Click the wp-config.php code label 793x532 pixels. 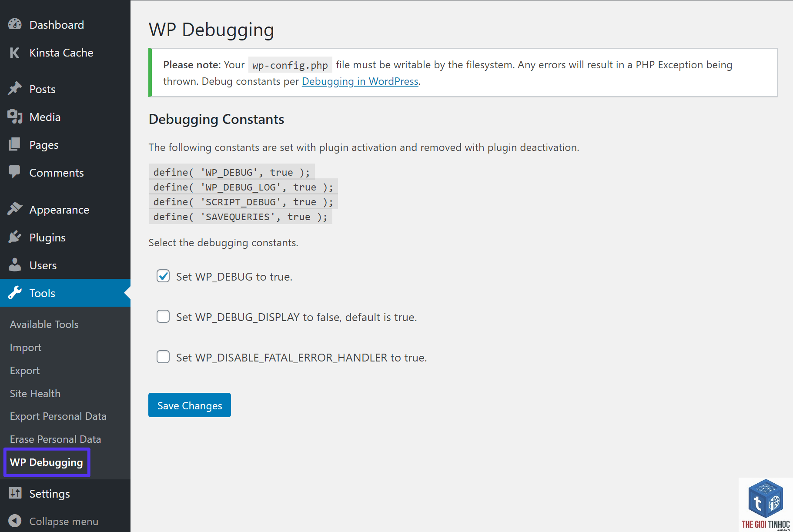click(290, 65)
